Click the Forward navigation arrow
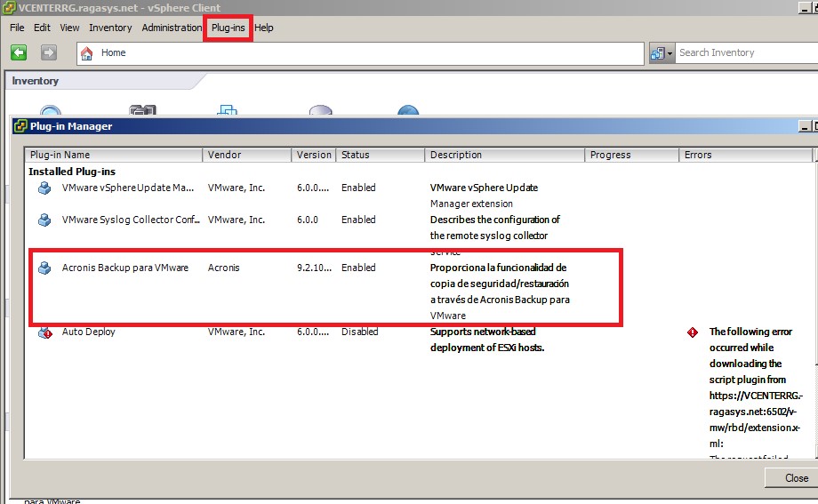 click(x=49, y=52)
